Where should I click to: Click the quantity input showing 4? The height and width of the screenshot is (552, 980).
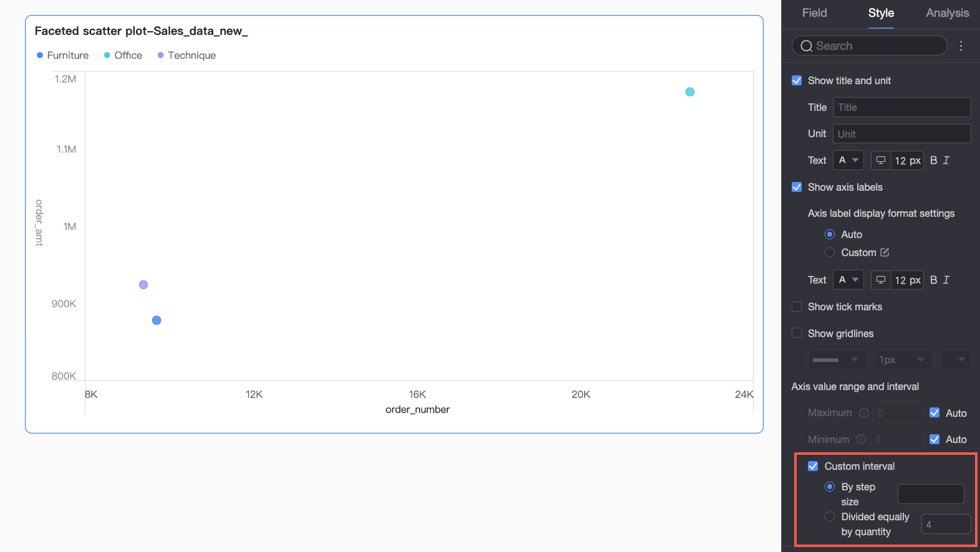(946, 524)
